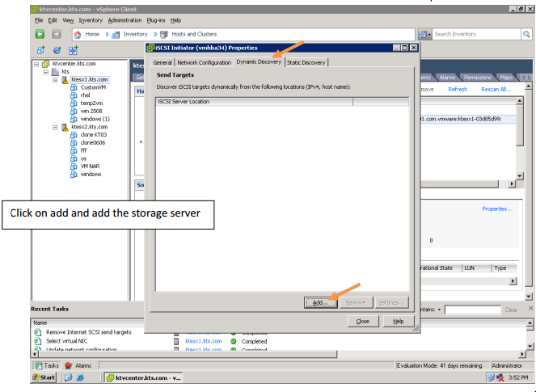
Task: Click the Tasks icon in status bar
Action: (39, 365)
